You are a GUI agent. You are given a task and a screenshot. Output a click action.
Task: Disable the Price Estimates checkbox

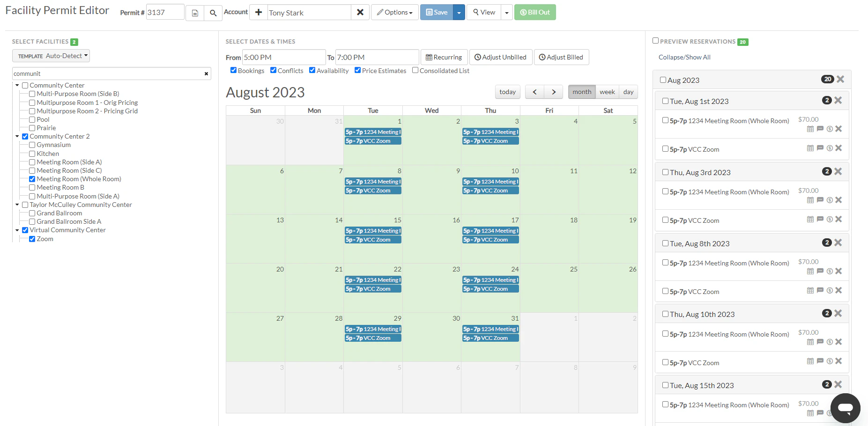pos(358,70)
